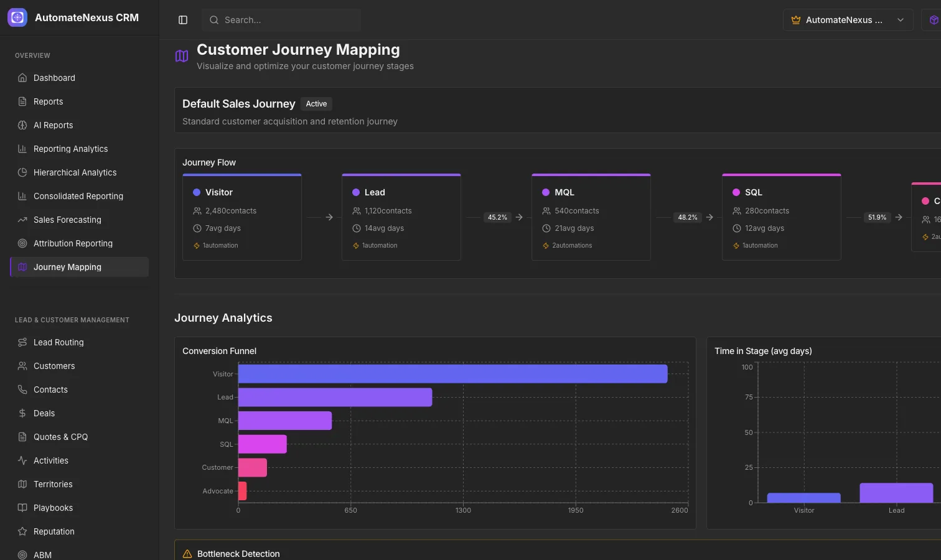Select the Visitor journey stage card
This screenshot has height=560, width=941.
(242, 217)
